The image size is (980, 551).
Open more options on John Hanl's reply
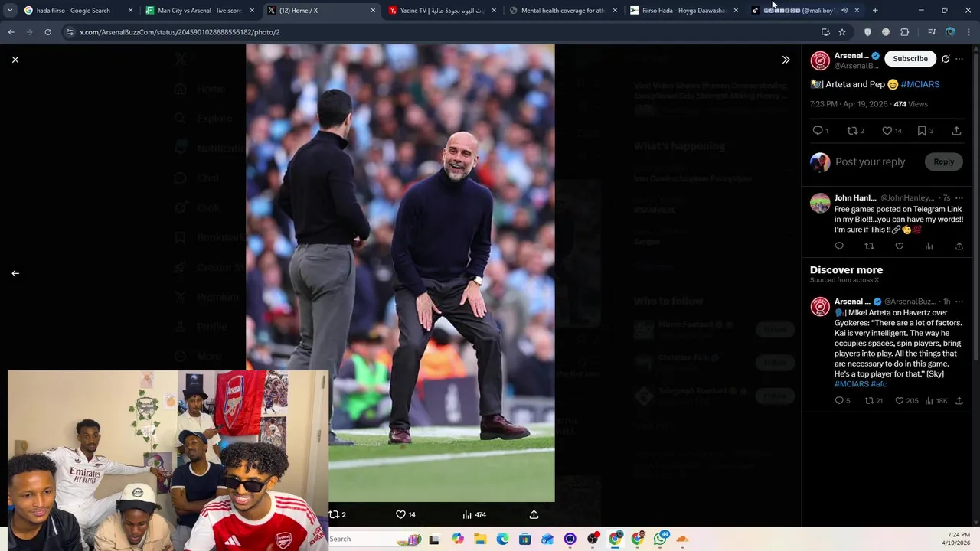(959, 198)
